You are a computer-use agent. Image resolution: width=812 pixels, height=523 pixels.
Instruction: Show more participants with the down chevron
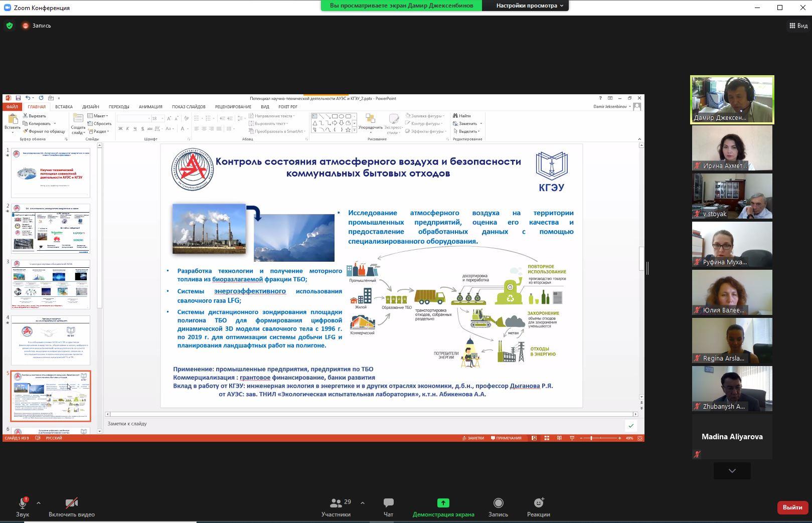[x=732, y=471]
